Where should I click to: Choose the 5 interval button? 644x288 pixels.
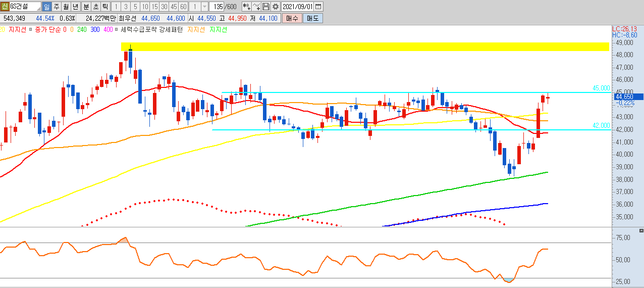(x=135, y=7)
